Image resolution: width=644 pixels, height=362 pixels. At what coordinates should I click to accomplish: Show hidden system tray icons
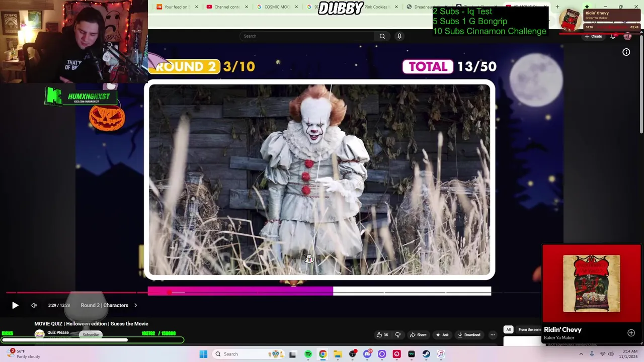pyautogui.click(x=581, y=354)
